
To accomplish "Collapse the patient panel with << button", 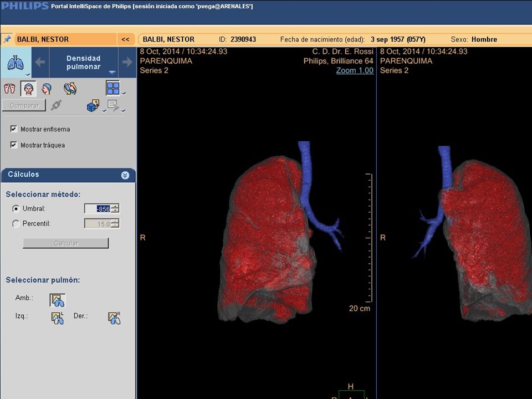I will click(x=126, y=39).
